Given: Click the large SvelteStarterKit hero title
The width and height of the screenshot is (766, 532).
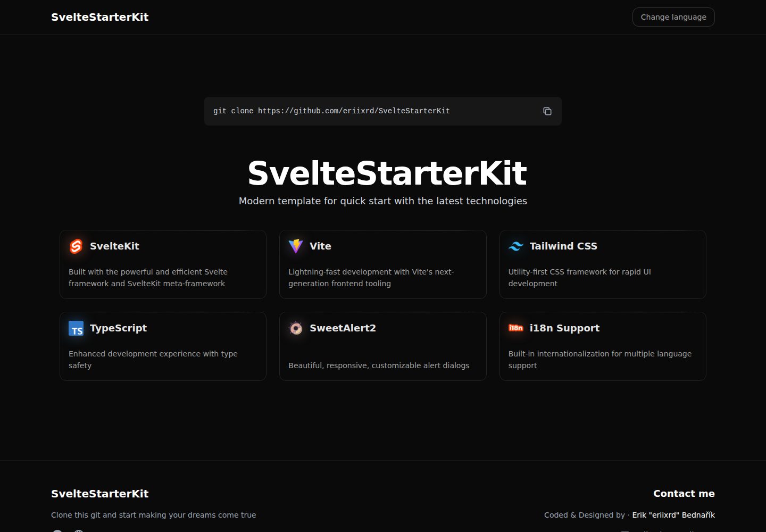Looking at the screenshot, I should (x=387, y=173).
